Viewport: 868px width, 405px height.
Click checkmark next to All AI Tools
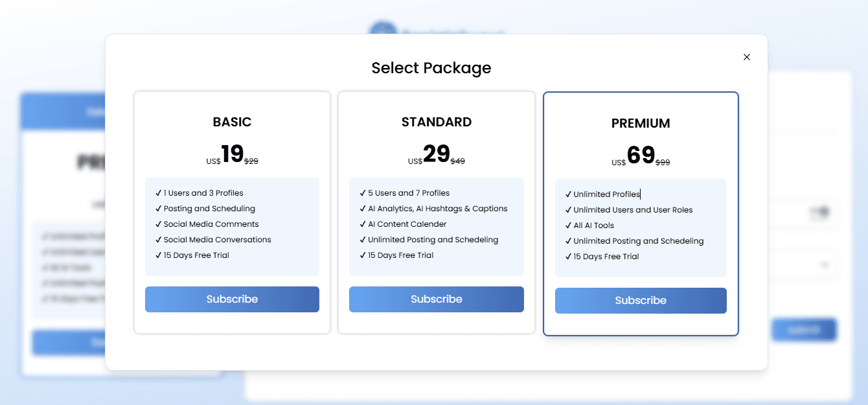point(568,226)
